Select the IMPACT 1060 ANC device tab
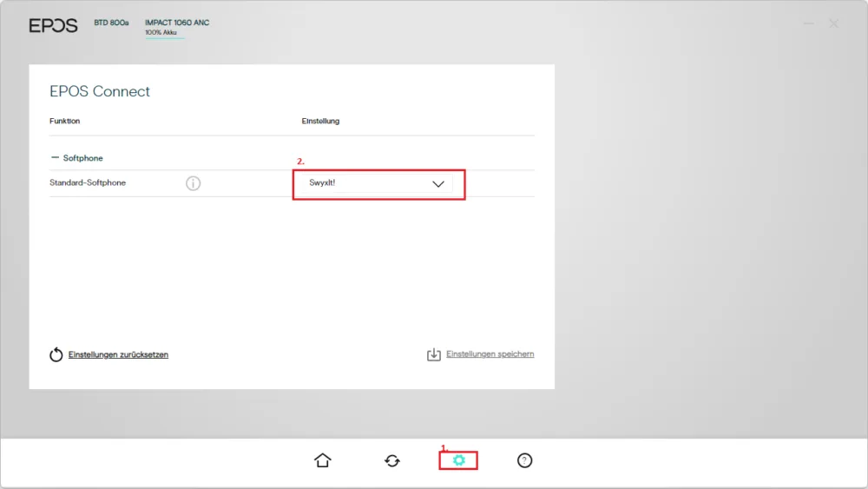This screenshot has width=868, height=489. tap(177, 23)
